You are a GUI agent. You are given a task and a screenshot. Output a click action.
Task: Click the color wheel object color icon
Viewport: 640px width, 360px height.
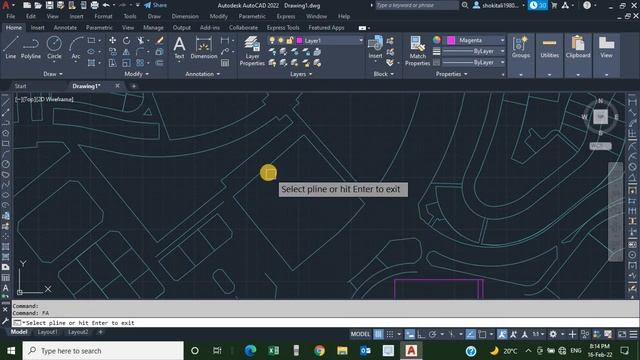point(437,40)
